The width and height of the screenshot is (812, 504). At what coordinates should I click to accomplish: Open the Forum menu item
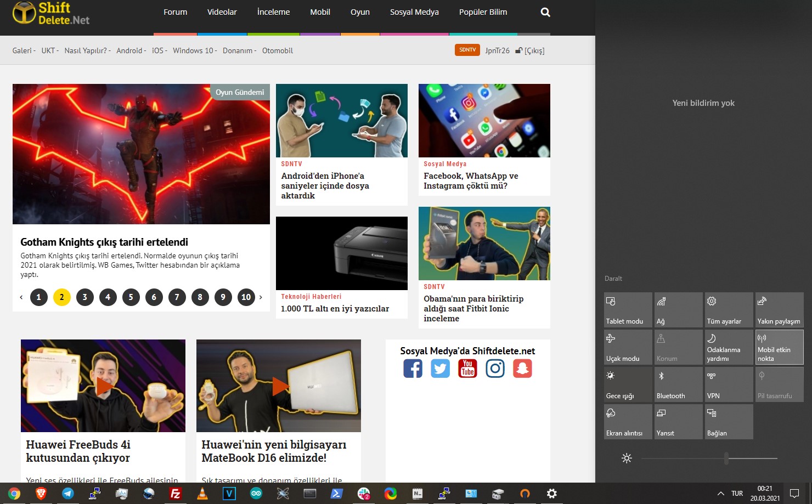[x=175, y=12]
